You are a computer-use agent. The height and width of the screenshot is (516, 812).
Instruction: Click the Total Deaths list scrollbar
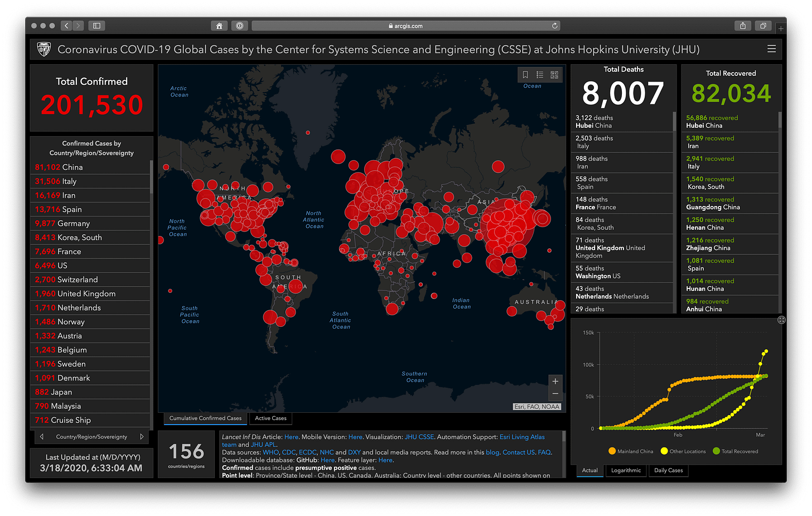674,122
